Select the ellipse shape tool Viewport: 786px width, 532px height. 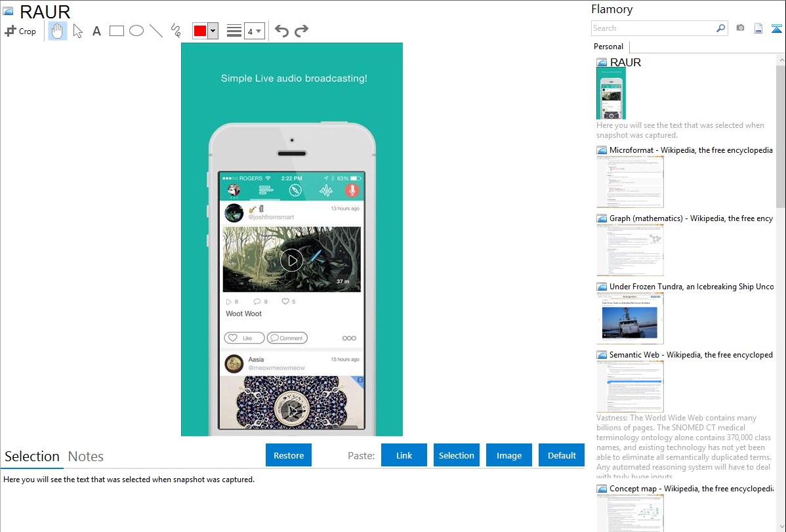[136, 31]
